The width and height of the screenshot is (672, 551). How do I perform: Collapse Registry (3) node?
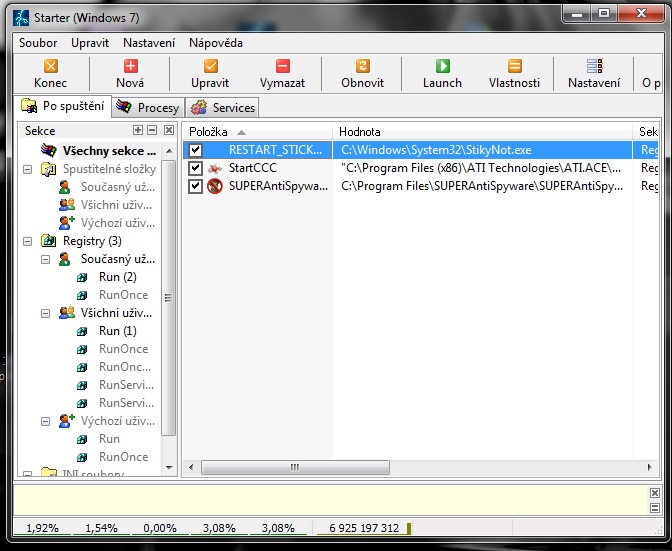click(27, 242)
